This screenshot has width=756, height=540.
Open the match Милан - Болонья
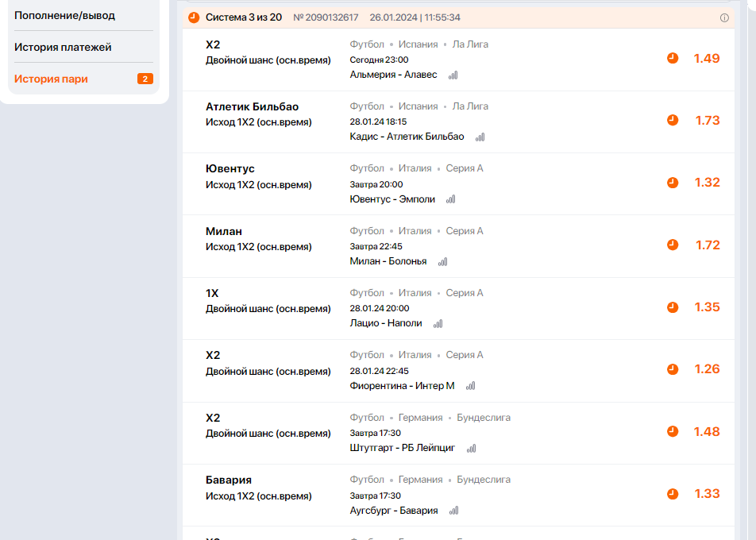pyautogui.click(x=388, y=261)
